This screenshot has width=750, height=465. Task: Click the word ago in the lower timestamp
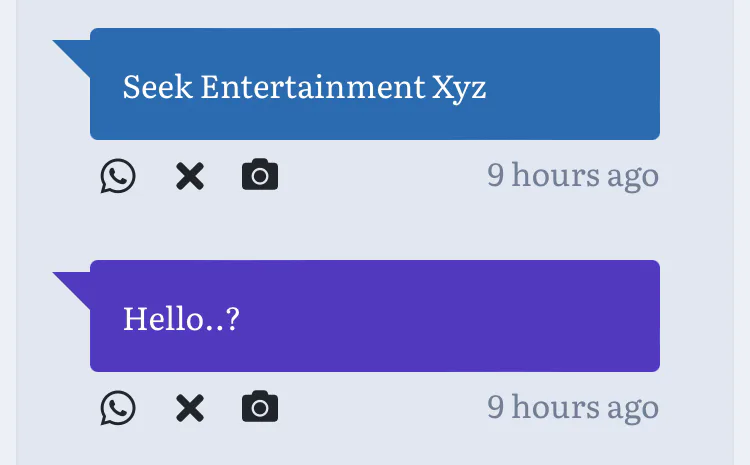[x=633, y=409]
